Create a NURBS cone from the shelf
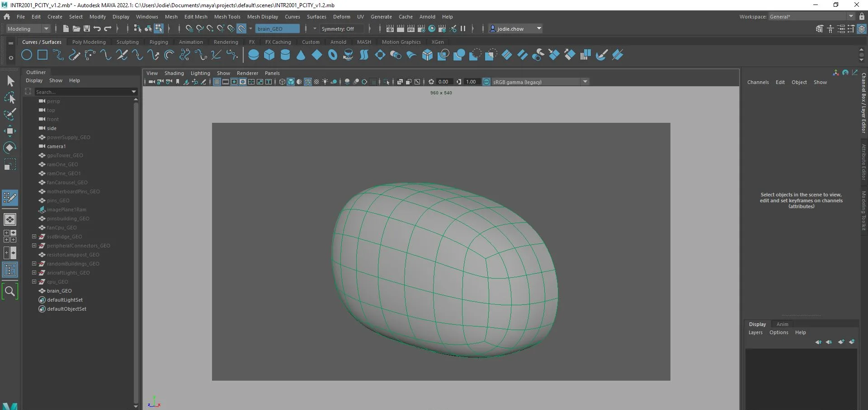The width and height of the screenshot is (868, 410). click(x=301, y=55)
